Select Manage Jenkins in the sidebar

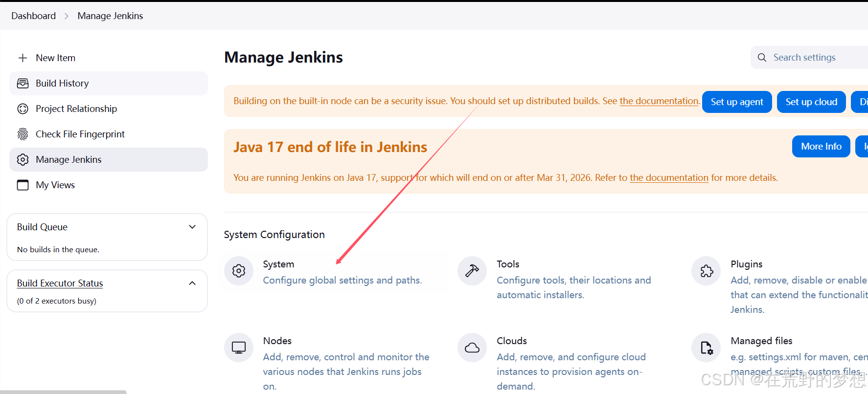click(108, 159)
